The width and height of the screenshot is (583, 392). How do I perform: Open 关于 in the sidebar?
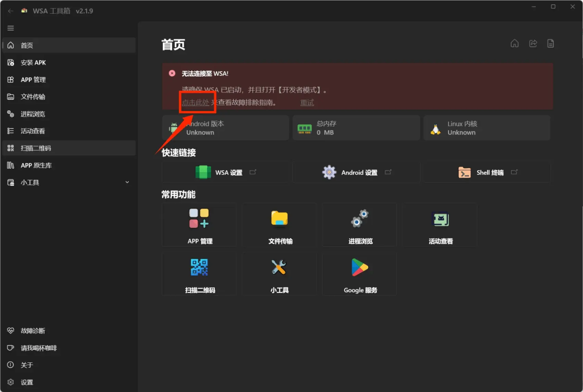point(69,365)
